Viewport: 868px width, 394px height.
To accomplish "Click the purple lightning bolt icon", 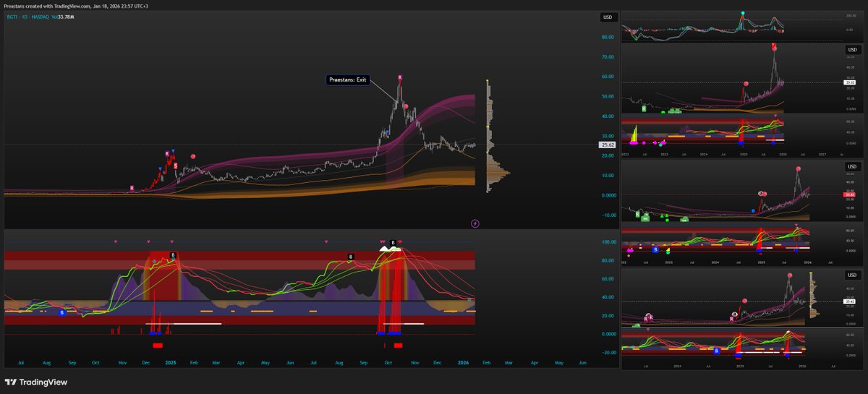I will click(x=475, y=223).
